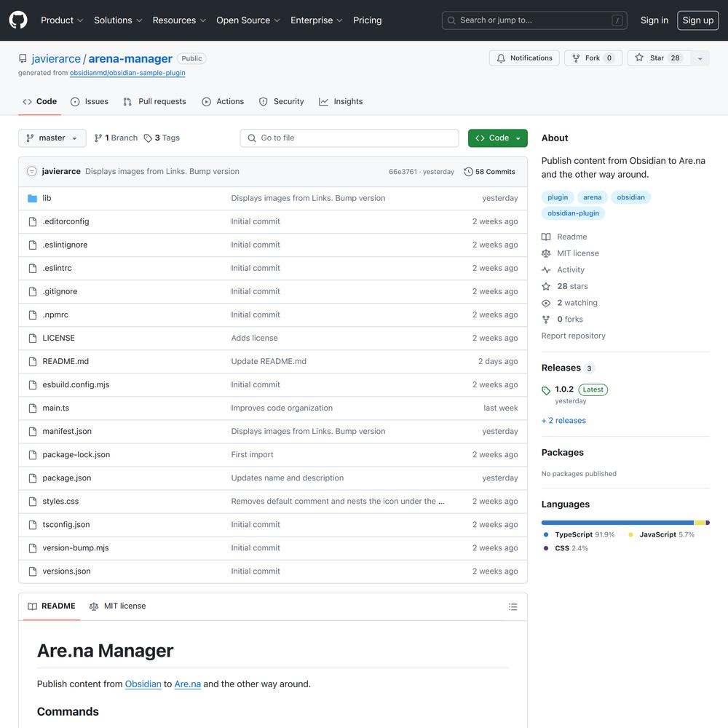Open obsidianmd/obsidian-sample-plugin template link
Viewport: 728px width, 728px height.
[x=127, y=73]
